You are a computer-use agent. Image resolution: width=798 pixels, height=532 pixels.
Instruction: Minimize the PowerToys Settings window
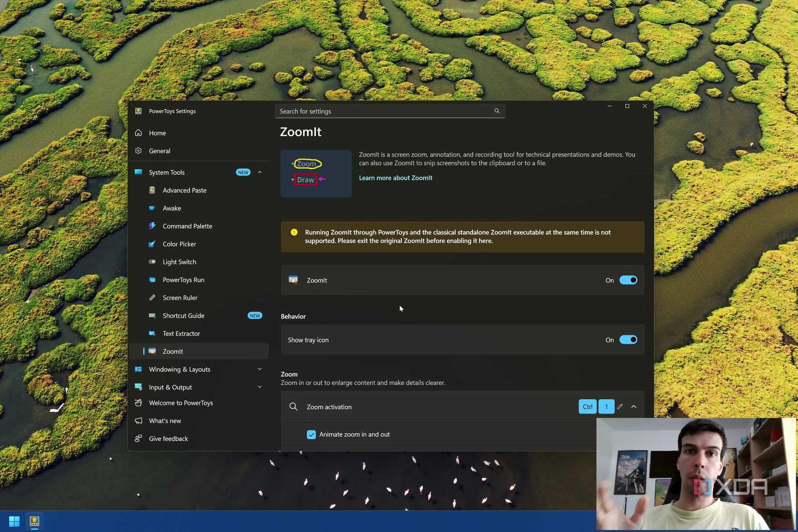[609, 106]
